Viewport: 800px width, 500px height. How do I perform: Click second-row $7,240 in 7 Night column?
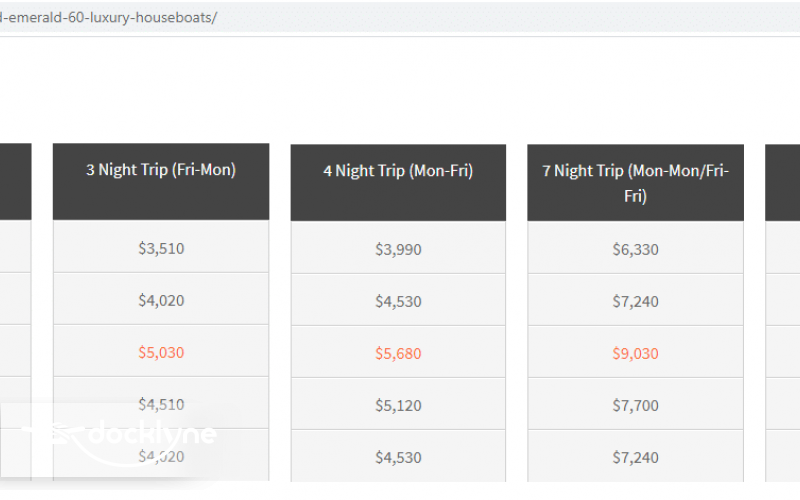click(635, 301)
